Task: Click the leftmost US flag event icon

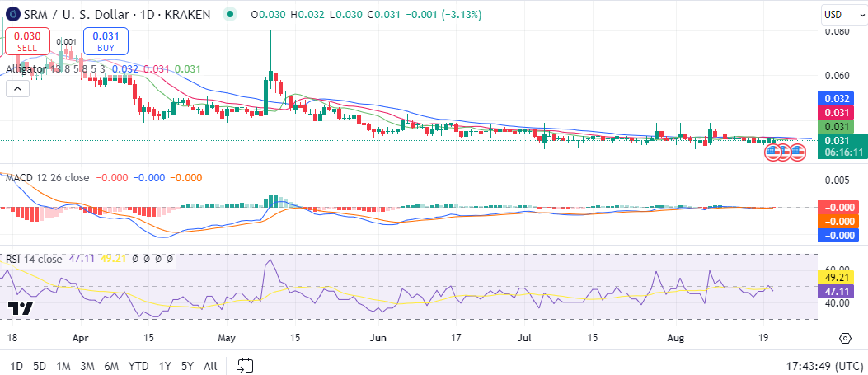Action: click(x=772, y=152)
